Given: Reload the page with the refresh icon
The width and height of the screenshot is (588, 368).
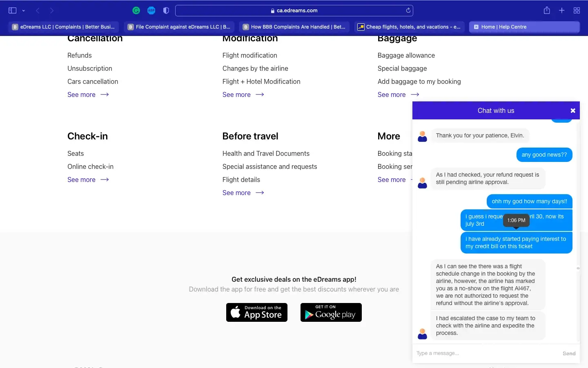Looking at the screenshot, I should coord(408,11).
